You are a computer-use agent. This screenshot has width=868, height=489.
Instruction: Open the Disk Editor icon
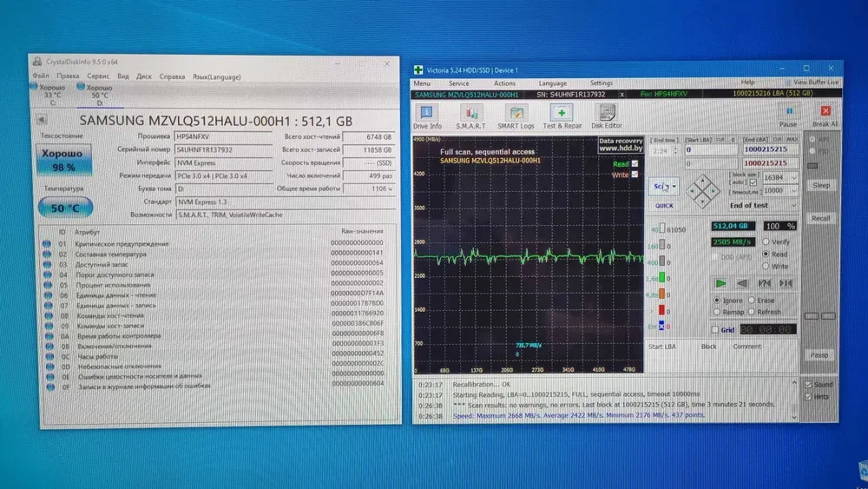(607, 112)
